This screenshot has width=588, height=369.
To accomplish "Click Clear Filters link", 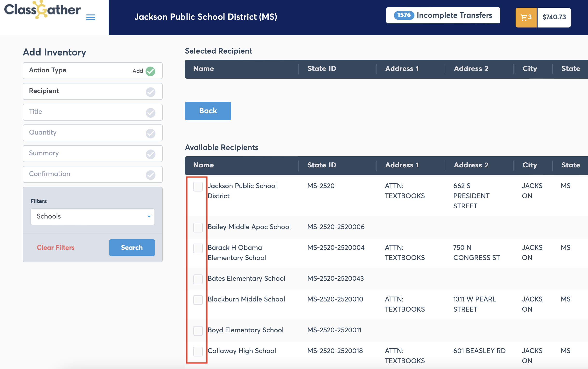I will tap(56, 247).
